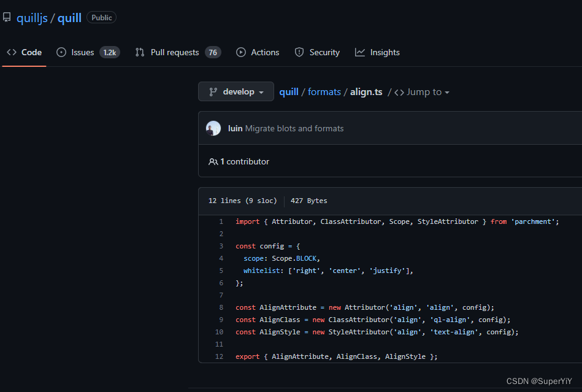
Task: Open the Insights tab
Action: point(378,52)
